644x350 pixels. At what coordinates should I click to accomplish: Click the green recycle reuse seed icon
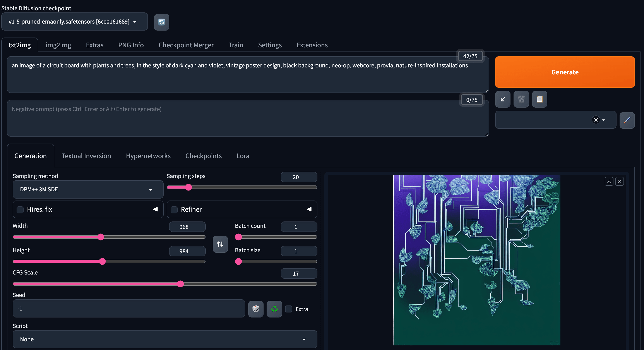(274, 309)
